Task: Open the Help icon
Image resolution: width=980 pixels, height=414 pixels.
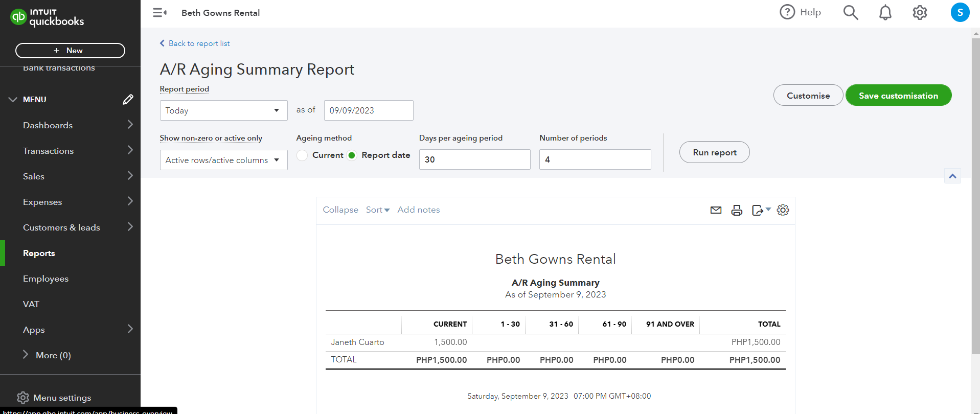Action: tap(787, 12)
